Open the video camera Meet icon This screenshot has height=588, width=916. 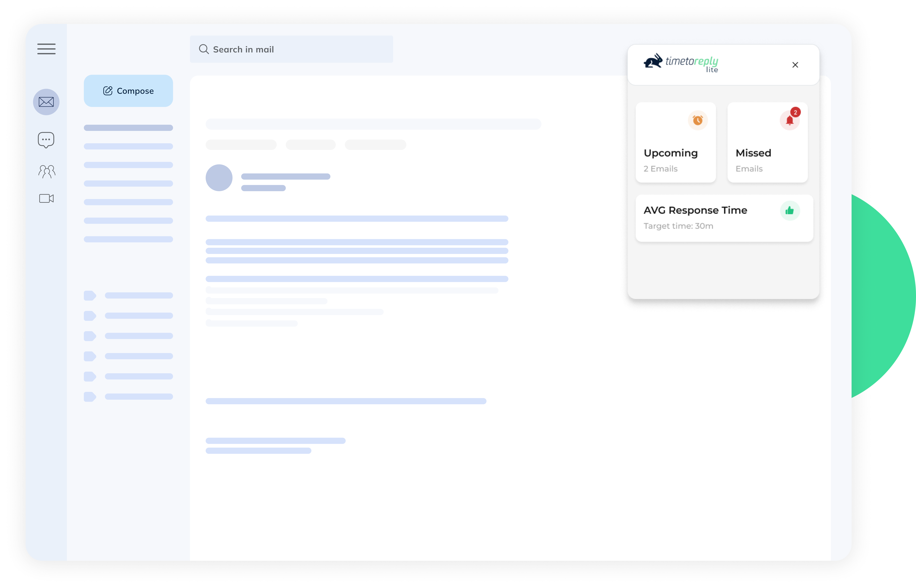coord(47,198)
